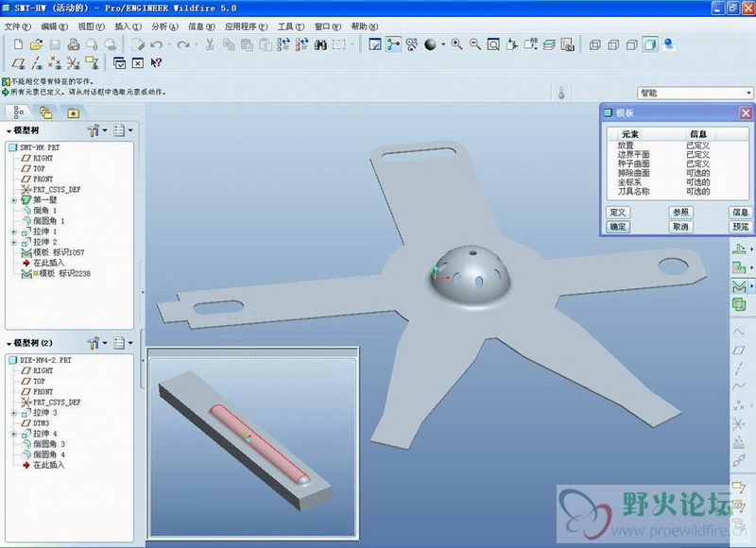Open the shaded display dropdown arrow

coord(443,44)
